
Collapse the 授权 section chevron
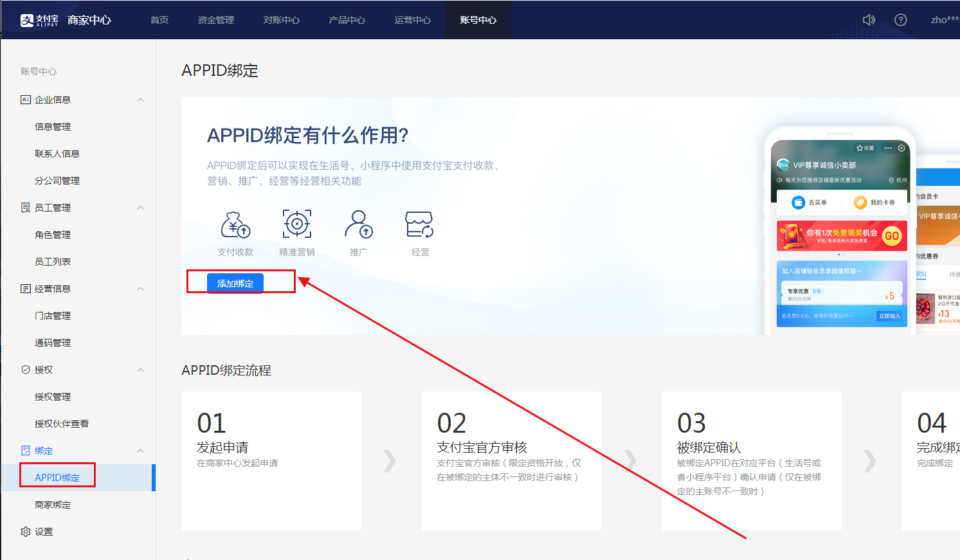point(140,370)
